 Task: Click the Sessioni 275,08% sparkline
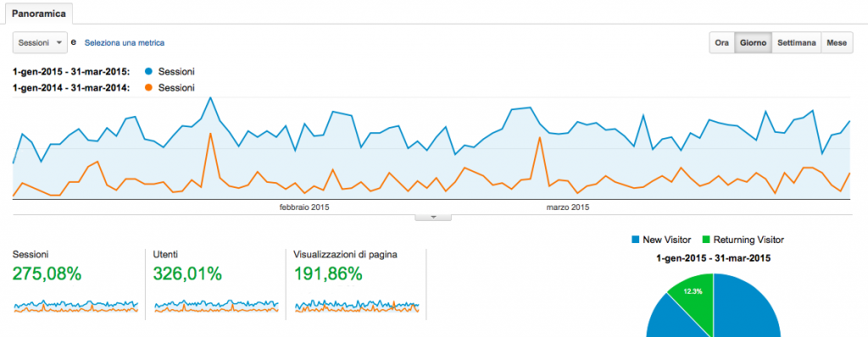(x=75, y=306)
